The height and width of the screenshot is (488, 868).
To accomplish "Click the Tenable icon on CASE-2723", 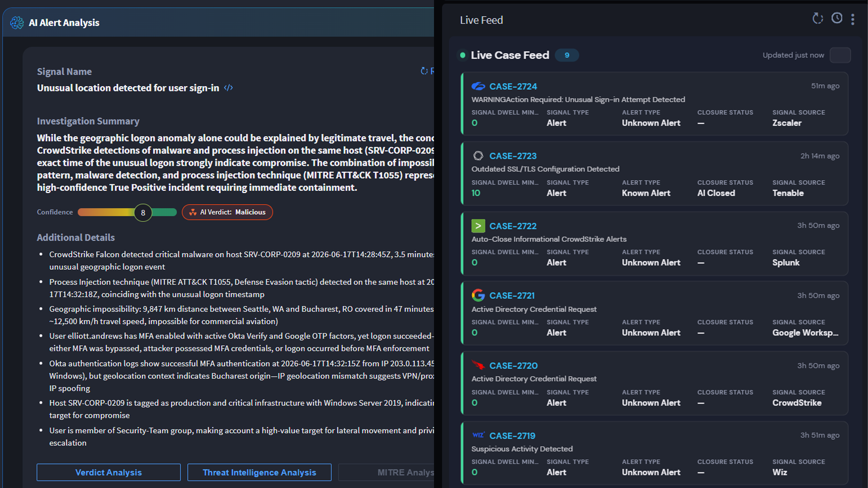I will [478, 156].
